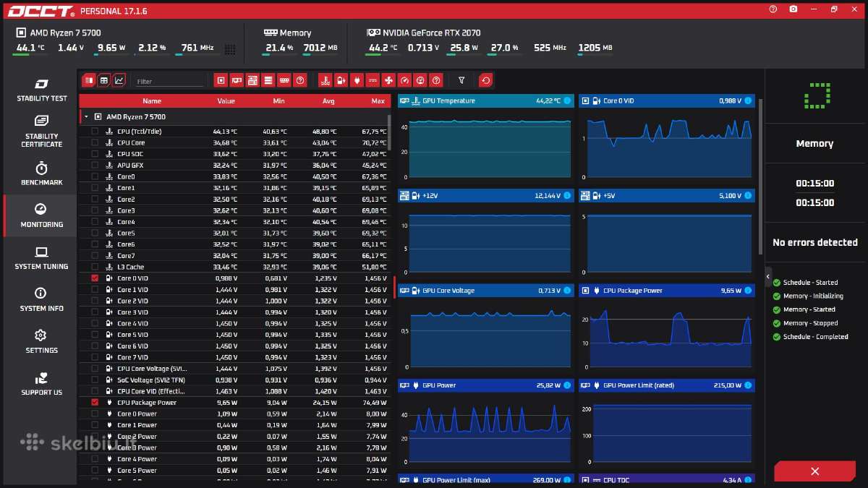Open System Info page

(41, 300)
